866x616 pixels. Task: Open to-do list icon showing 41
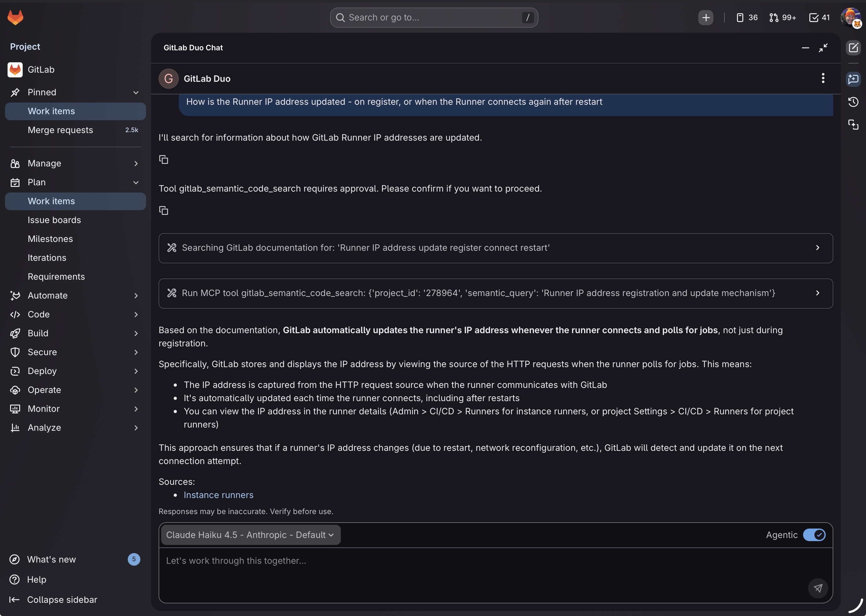tap(819, 17)
